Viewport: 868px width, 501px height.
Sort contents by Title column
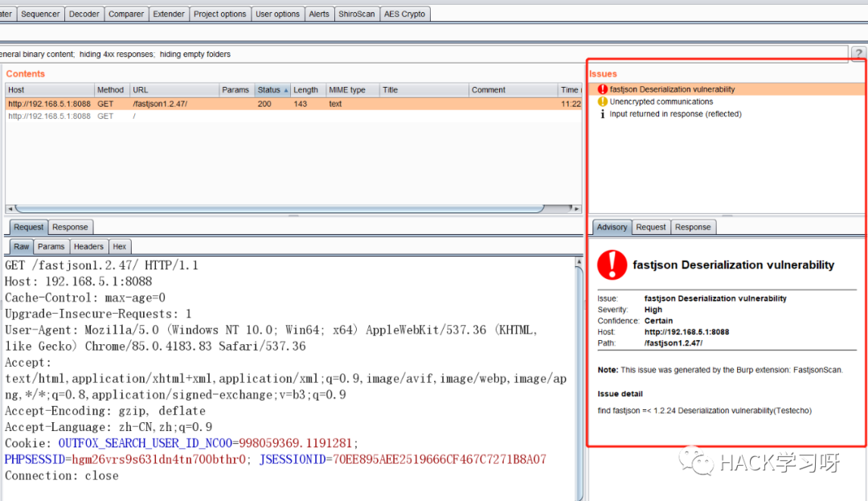click(x=424, y=90)
